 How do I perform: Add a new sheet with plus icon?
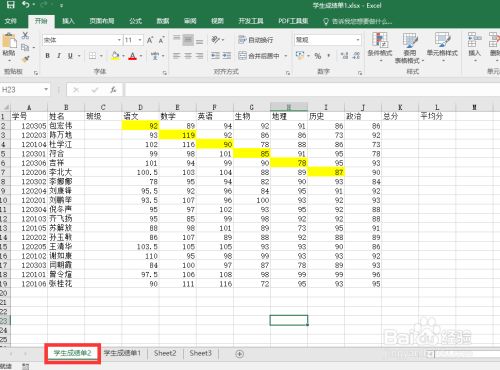239,354
